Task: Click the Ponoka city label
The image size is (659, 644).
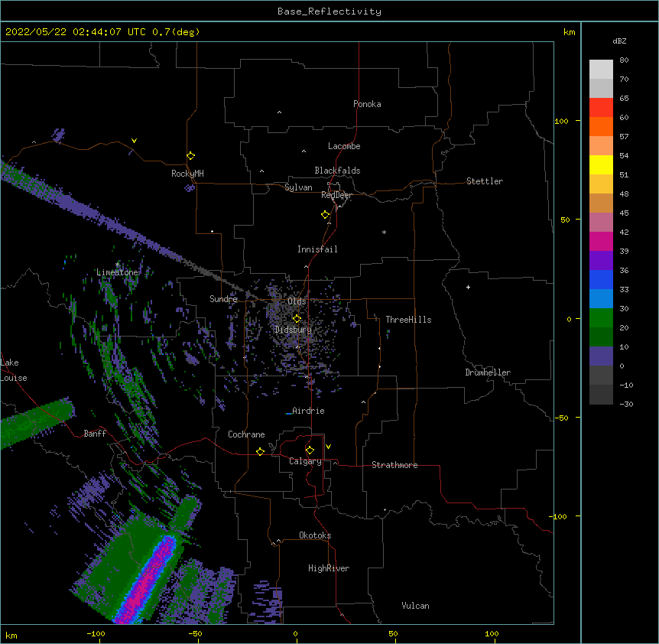Action: point(367,104)
